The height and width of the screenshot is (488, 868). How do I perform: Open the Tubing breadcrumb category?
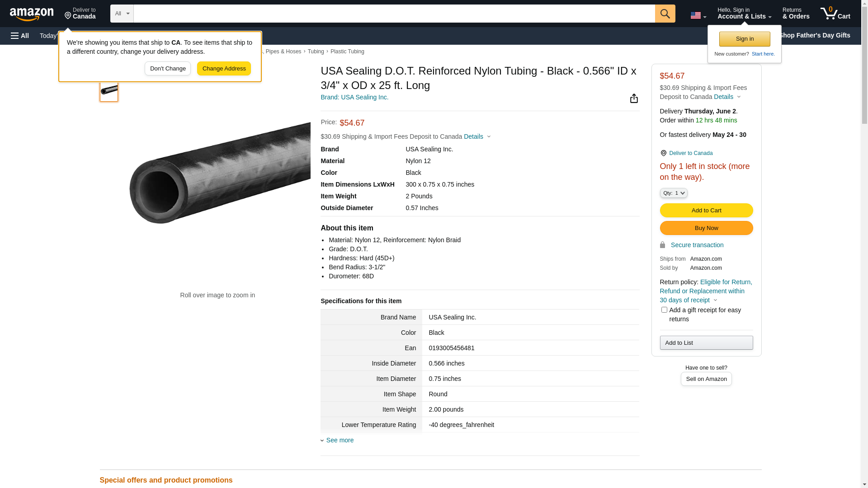pyautogui.click(x=316, y=52)
